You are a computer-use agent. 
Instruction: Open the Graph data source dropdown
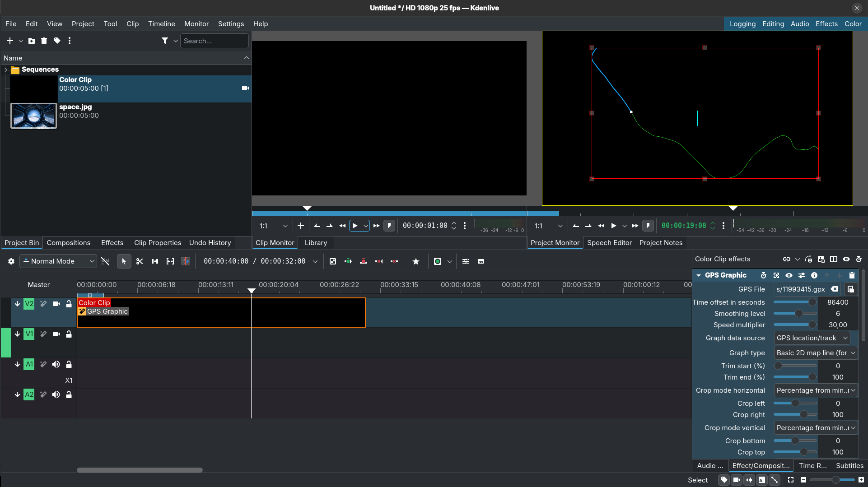(x=812, y=338)
